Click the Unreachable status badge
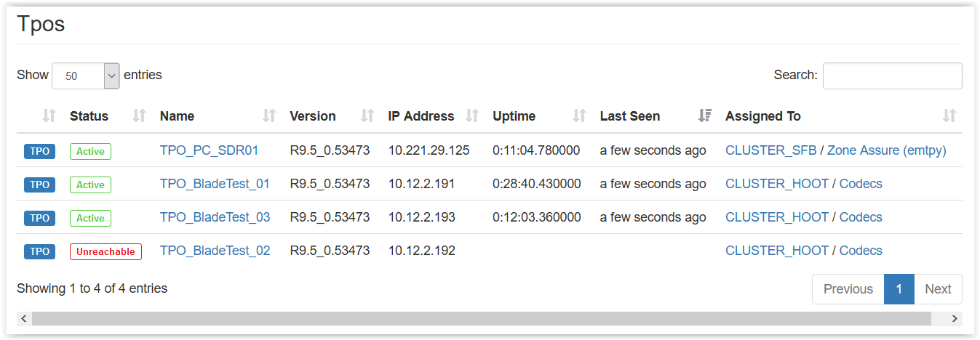980x340 pixels. coord(105,251)
